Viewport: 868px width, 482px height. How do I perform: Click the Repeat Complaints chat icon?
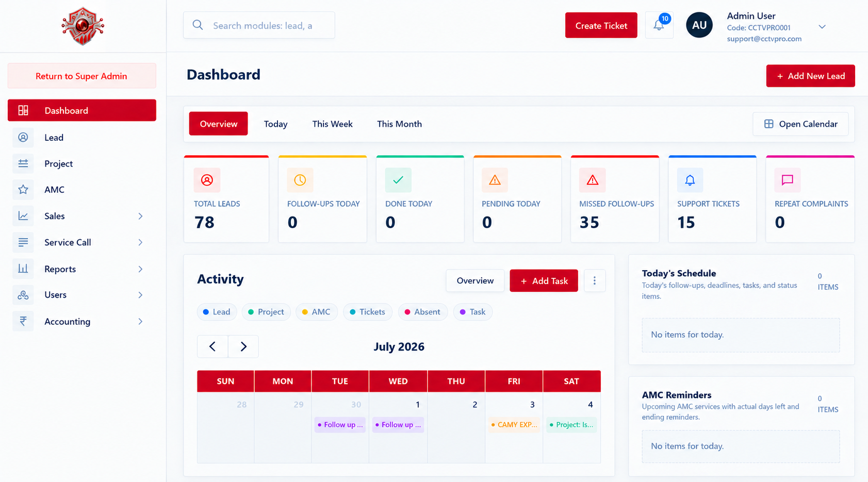coord(788,180)
